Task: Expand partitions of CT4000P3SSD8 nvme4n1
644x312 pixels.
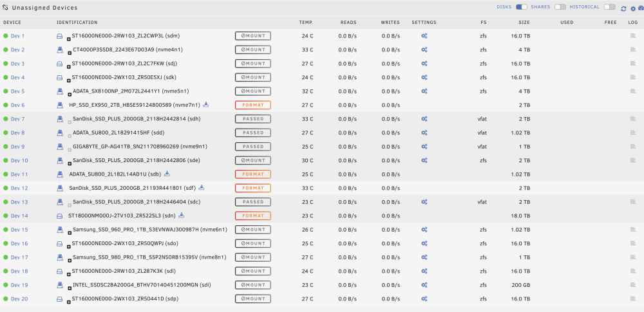Action: 70,52
